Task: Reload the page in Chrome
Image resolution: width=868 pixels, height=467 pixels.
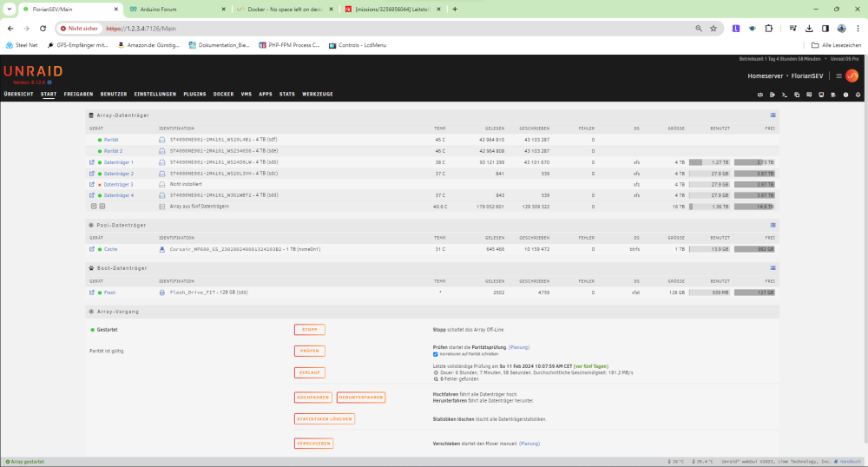Action: click(43, 29)
